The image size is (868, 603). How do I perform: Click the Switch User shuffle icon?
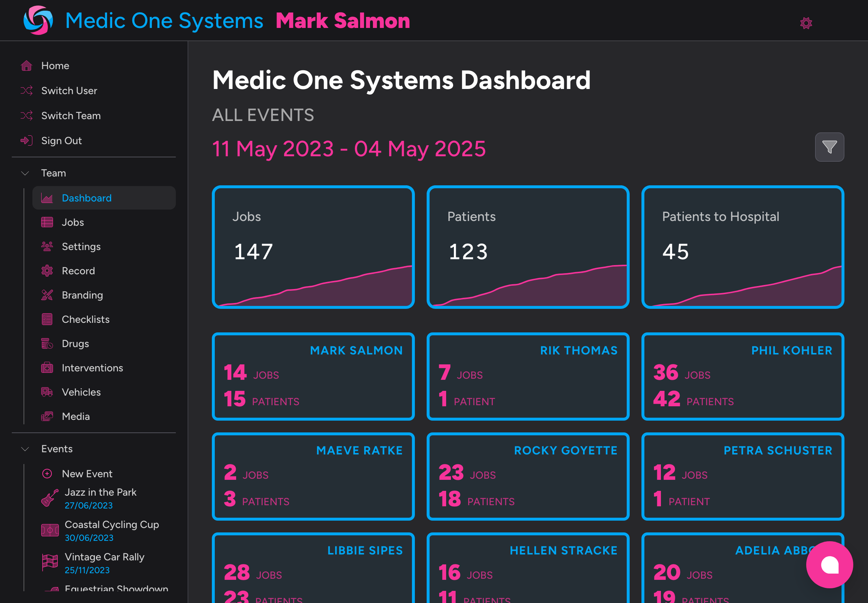(x=26, y=91)
